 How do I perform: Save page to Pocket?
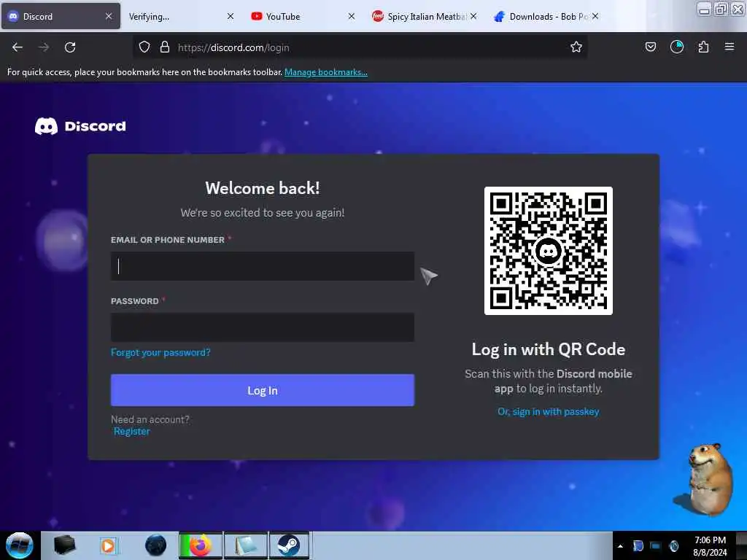click(x=650, y=47)
